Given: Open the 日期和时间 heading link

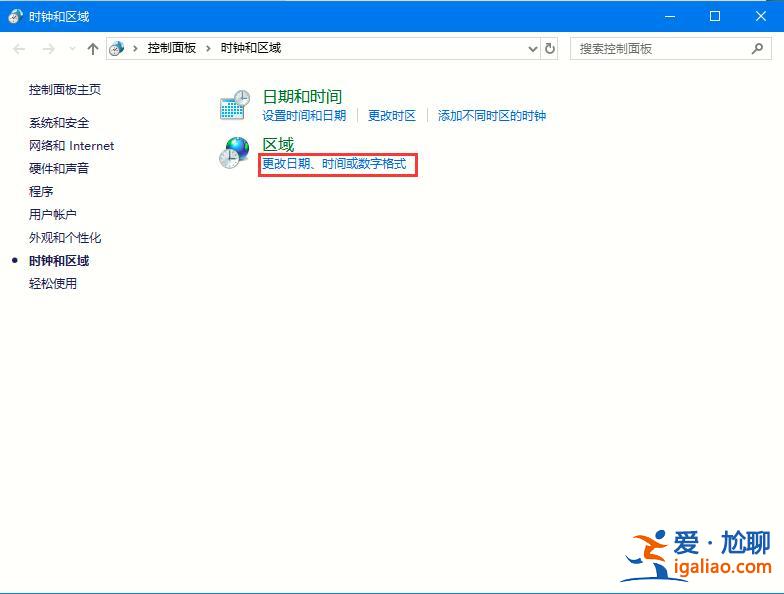Looking at the screenshot, I should tap(302, 96).
